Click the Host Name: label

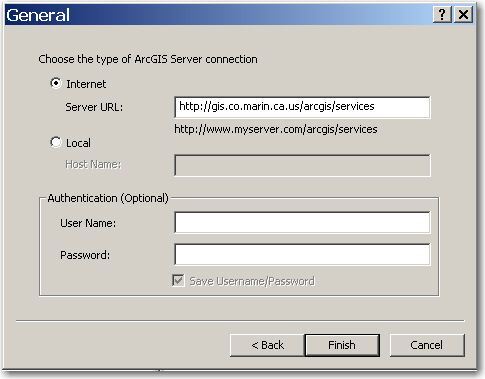[x=93, y=164]
